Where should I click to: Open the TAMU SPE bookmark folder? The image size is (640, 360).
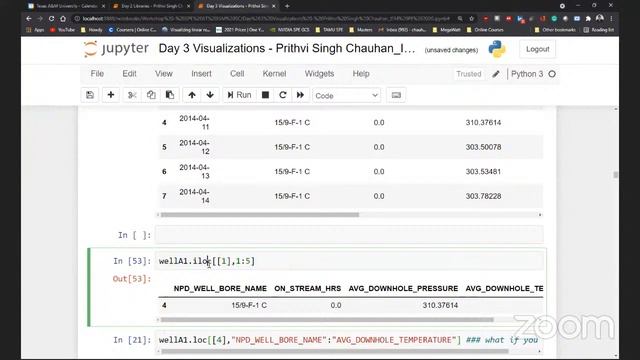point(329,30)
